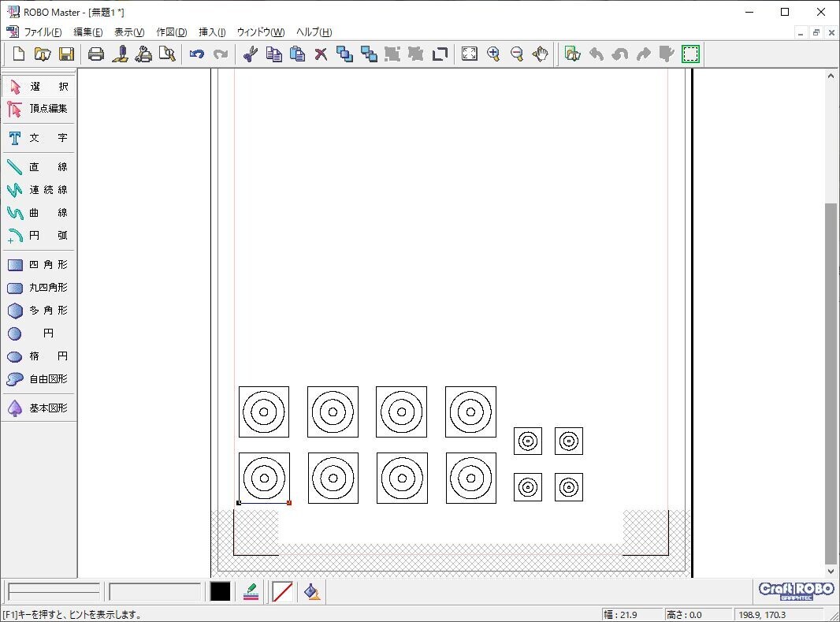Click the Craft ROBO logo

point(796,591)
